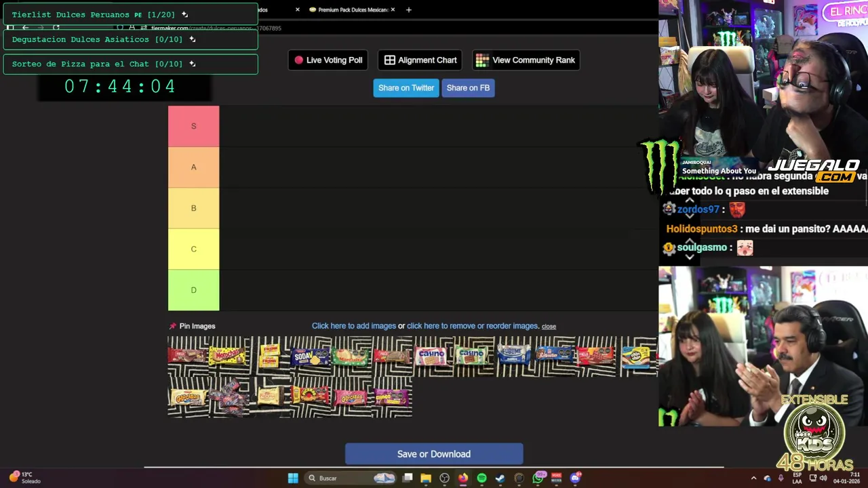Select the Morochas candy image
This screenshot has height=488, width=868.
tap(229, 357)
